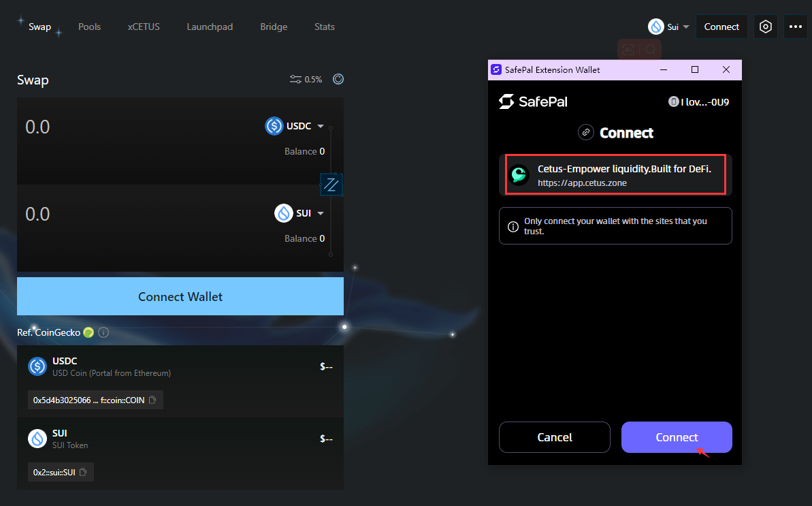This screenshot has height=506, width=812.
Task: Click the CoinGecko info icon
Action: click(x=103, y=333)
